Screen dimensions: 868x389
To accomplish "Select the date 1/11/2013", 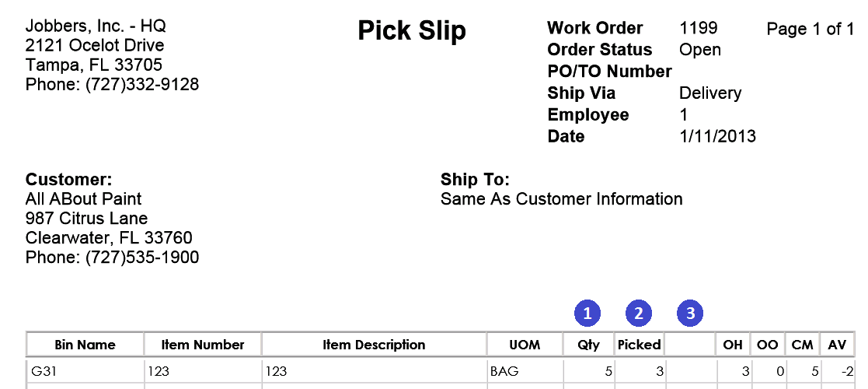I will tap(717, 137).
